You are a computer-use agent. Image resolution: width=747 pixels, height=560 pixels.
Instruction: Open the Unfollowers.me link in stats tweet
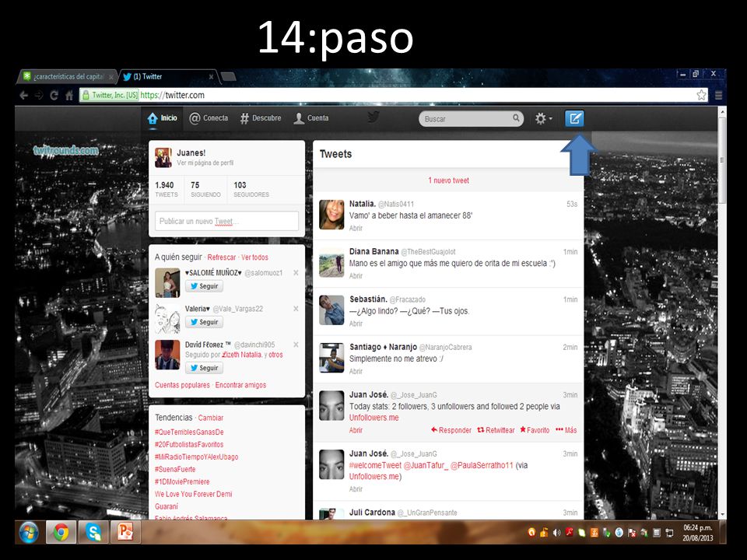coord(374,418)
